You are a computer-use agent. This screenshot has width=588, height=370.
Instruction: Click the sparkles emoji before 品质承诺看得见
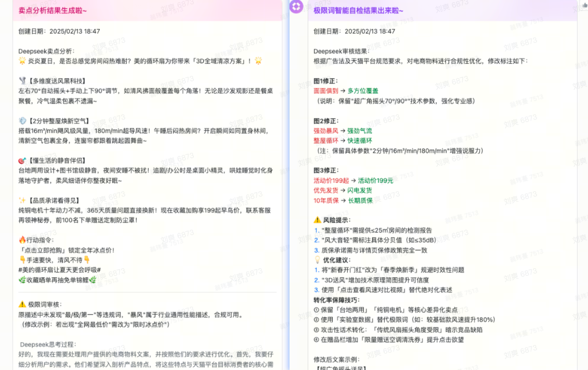pyautogui.click(x=22, y=201)
